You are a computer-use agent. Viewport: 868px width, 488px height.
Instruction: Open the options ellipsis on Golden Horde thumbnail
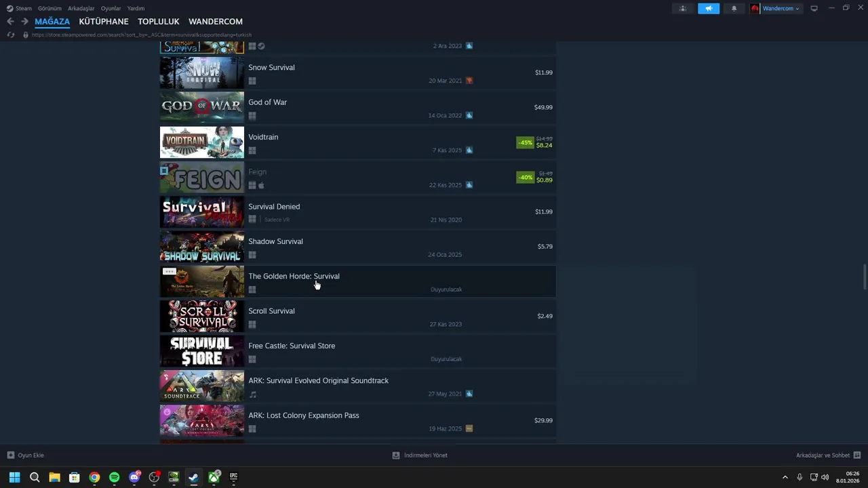[x=169, y=271]
